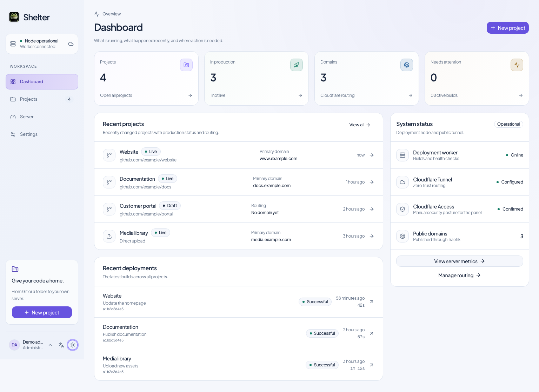Click the Open all projects arrow
The height and width of the screenshot is (392, 539).
[x=190, y=95]
